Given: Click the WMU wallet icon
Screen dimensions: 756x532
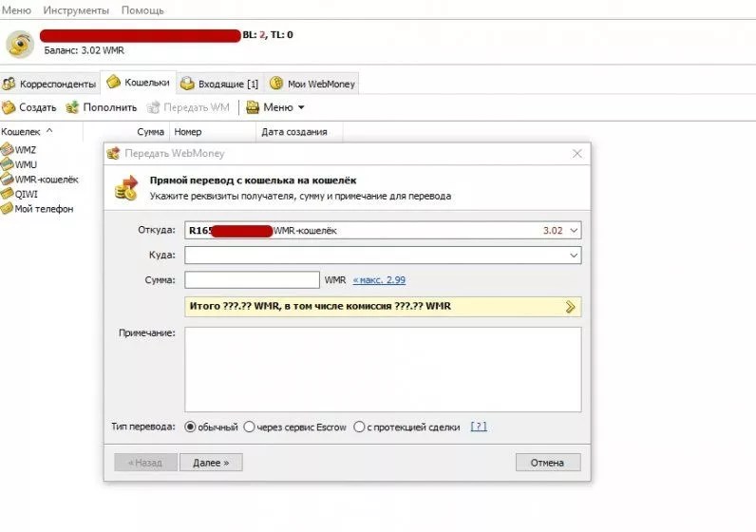Looking at the screenshot, I should coord(7,164).
